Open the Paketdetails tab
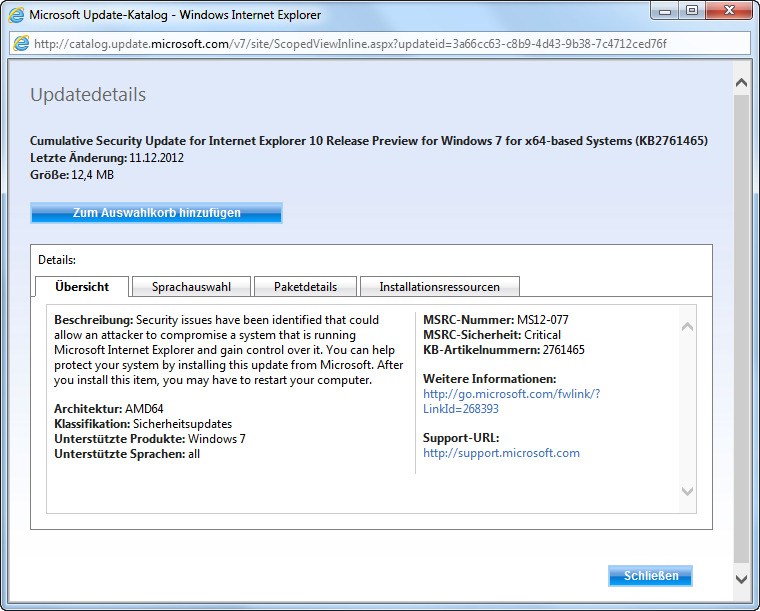The image size is (760, 611). pyautogui.click(x=305, y=287)
